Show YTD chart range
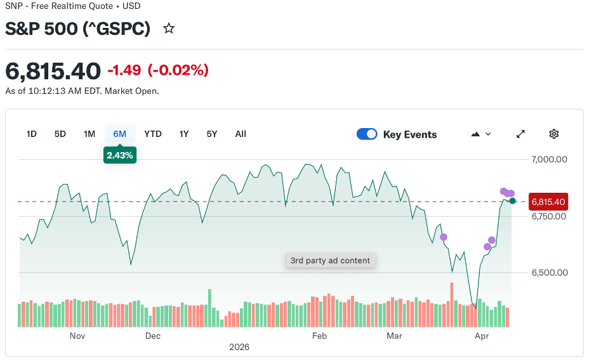 pos(153,134)
